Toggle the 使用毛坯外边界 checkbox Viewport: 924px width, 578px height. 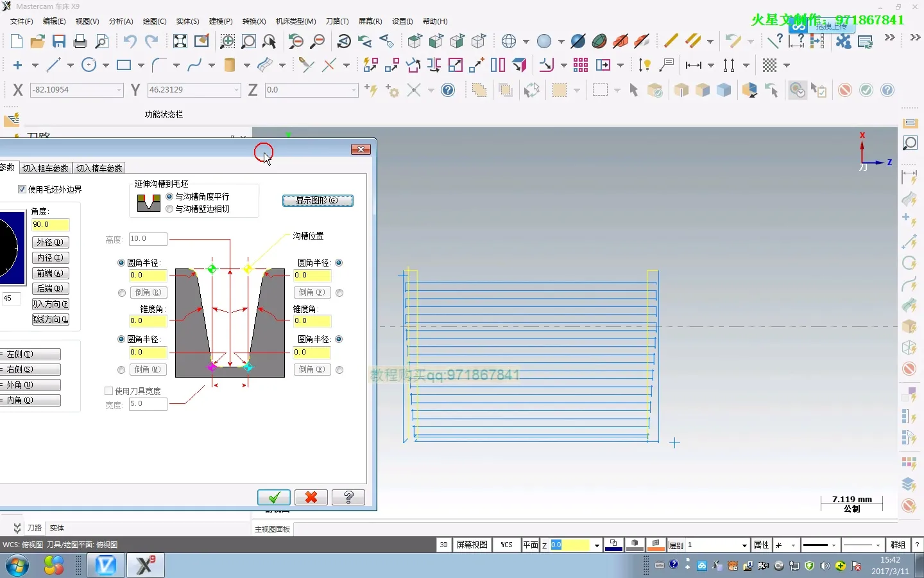(22, 189)
